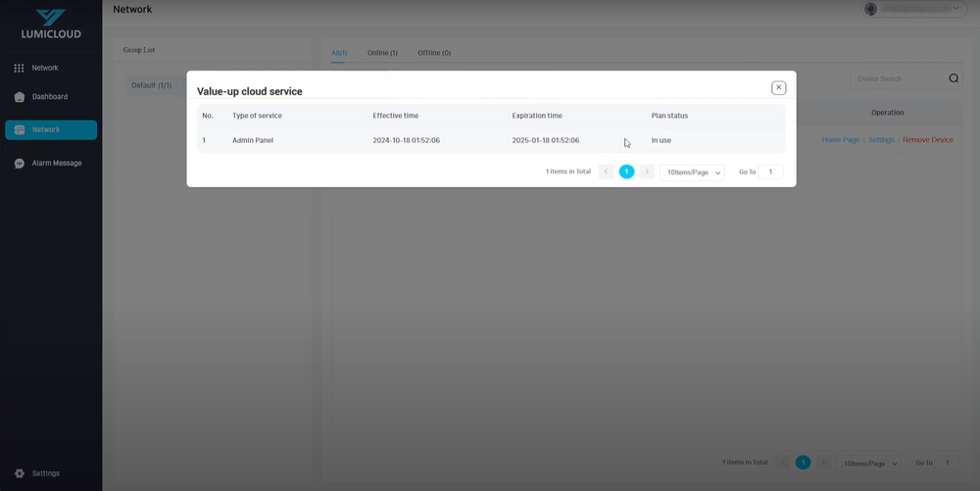Image resolution: width=980 pixels, height=491 pixels.
Task: Expand the user account dropdown
Action: (955, 9)
